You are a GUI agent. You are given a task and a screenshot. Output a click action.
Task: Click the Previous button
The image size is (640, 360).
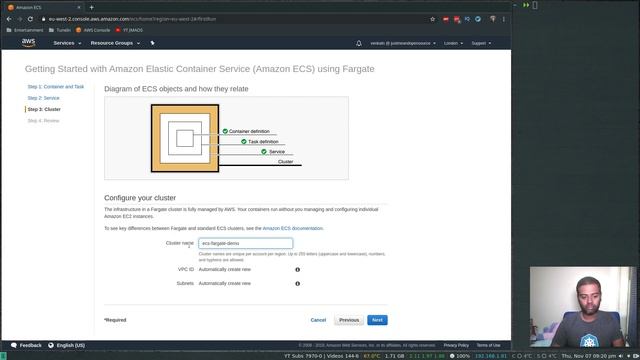[349, 320]
